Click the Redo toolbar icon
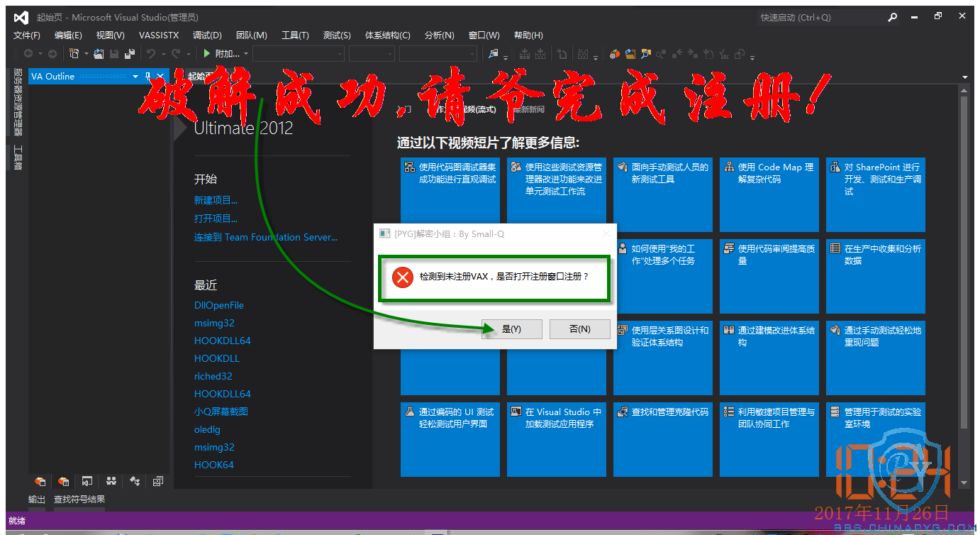The height and width of the screenshot is (535, 980). point(176,53)
